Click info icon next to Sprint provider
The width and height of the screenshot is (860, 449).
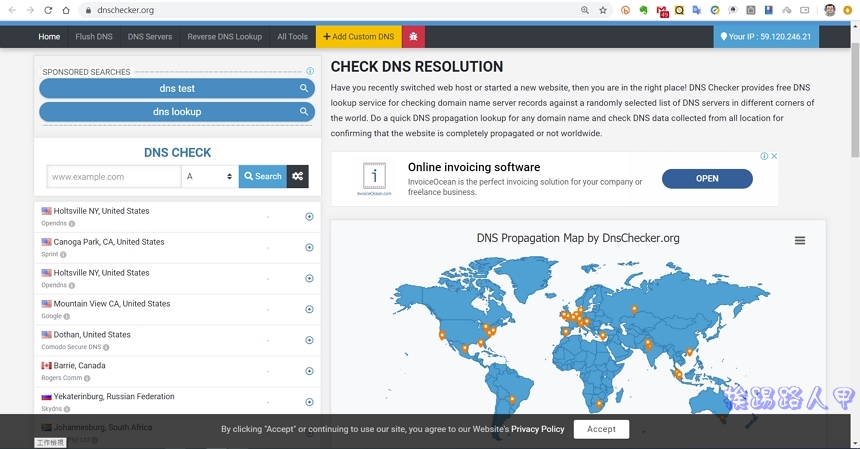pyautogui.click(x=63, y=254)
